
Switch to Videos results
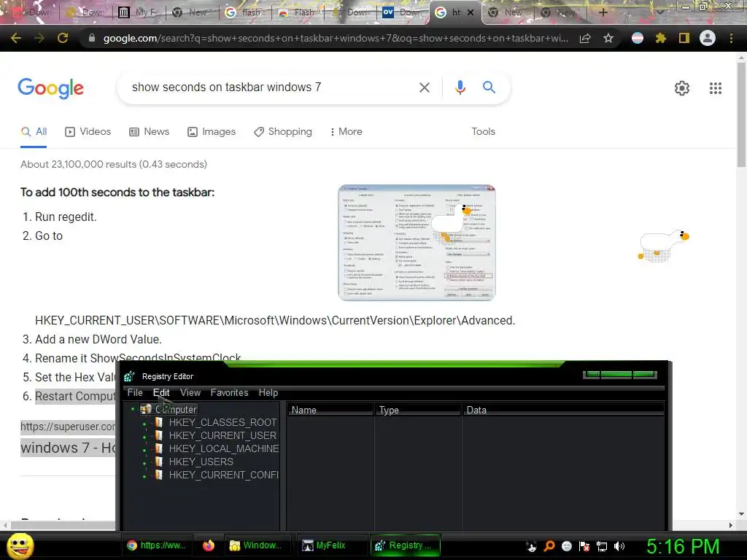click(88, 131)
